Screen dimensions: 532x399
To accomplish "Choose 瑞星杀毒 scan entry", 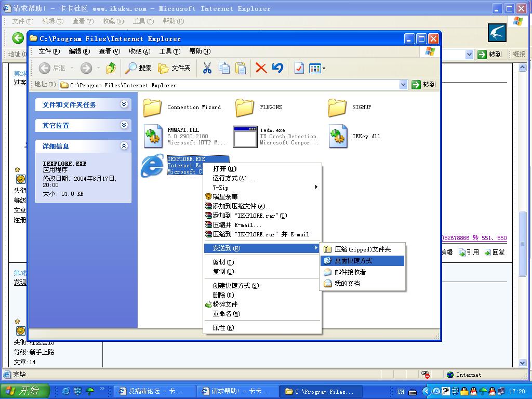I will tap(262, 197).
